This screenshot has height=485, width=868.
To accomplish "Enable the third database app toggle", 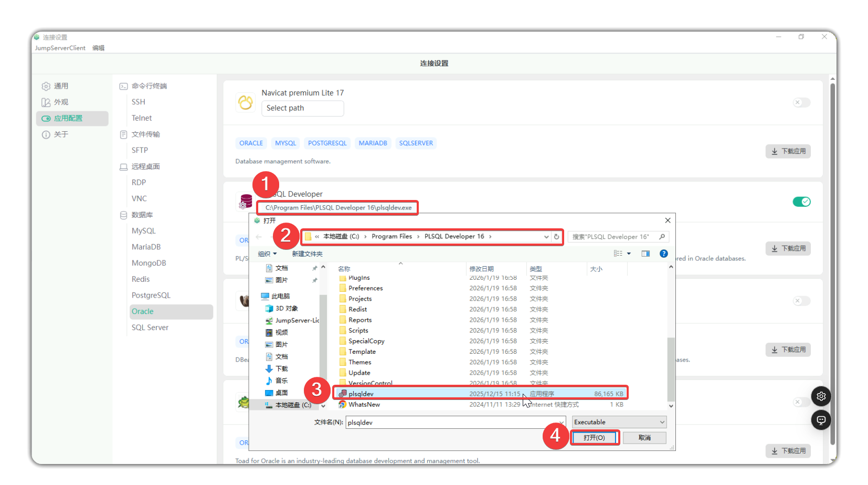I will coord(801,301).
